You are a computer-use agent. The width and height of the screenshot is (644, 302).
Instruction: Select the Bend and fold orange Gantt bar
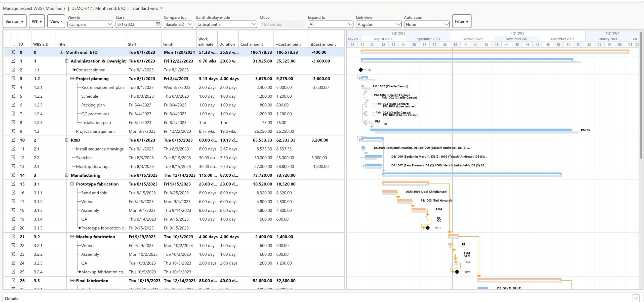[389, 192]
